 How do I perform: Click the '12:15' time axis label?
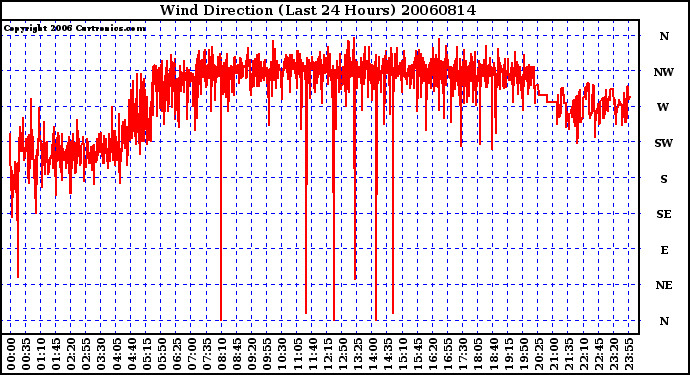pyautogui.click(x=327, y=354)
